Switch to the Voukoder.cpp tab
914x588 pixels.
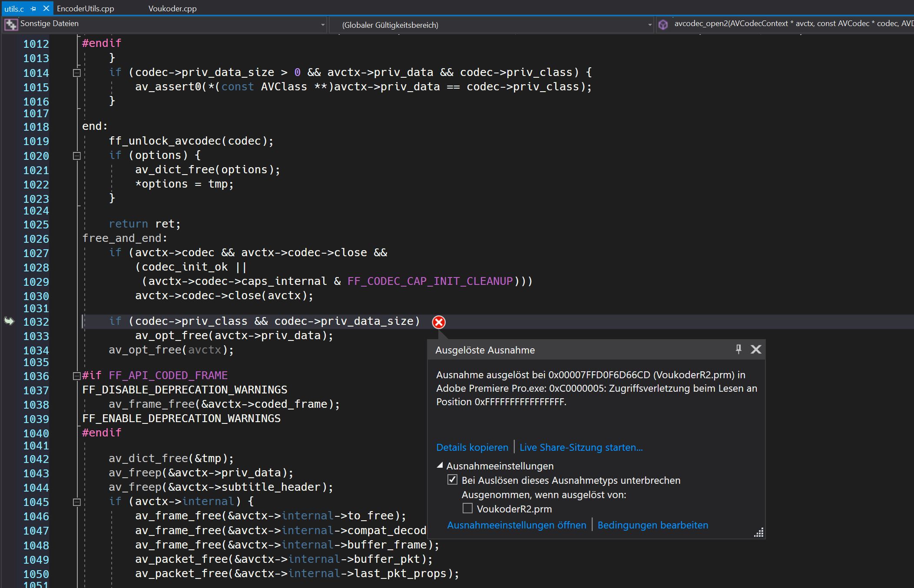[x=172, y=8]
